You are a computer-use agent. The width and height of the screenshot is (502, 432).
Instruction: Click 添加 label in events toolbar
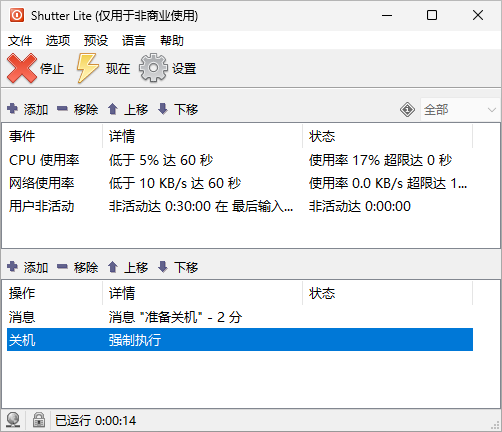pyautogui.click(x=36, y=109)
